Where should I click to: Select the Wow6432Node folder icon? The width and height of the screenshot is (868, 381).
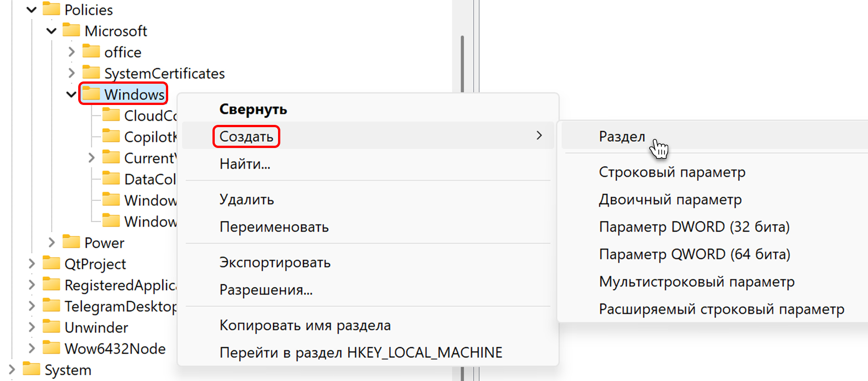(x=52, y=348)
